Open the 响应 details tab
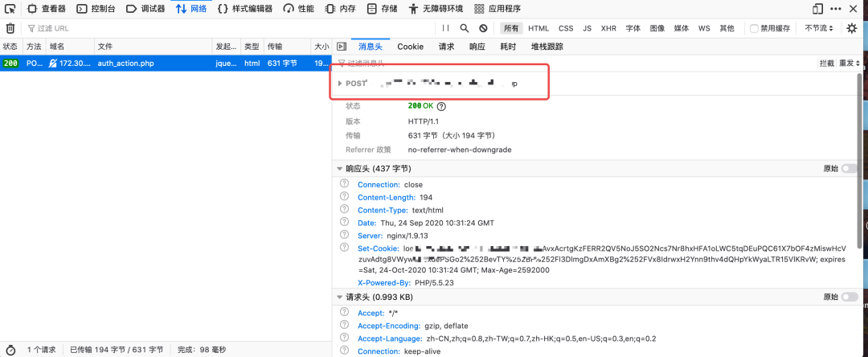 pos(477,47)
